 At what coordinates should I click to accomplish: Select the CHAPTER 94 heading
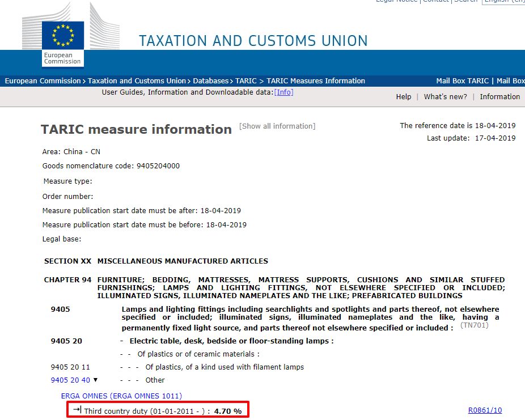click(x=67, y=280)
